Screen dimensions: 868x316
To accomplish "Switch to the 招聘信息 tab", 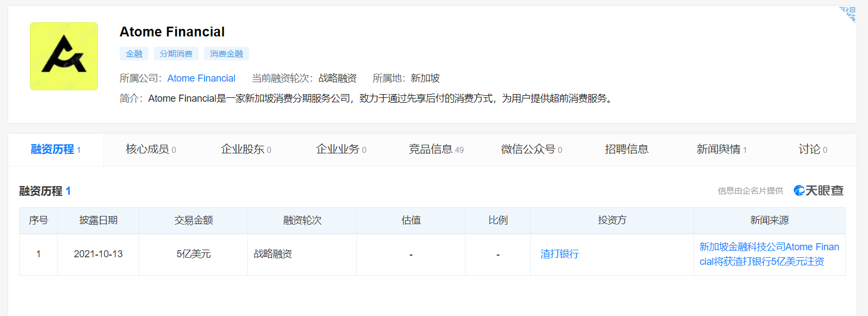I will [x=627, y=150].
